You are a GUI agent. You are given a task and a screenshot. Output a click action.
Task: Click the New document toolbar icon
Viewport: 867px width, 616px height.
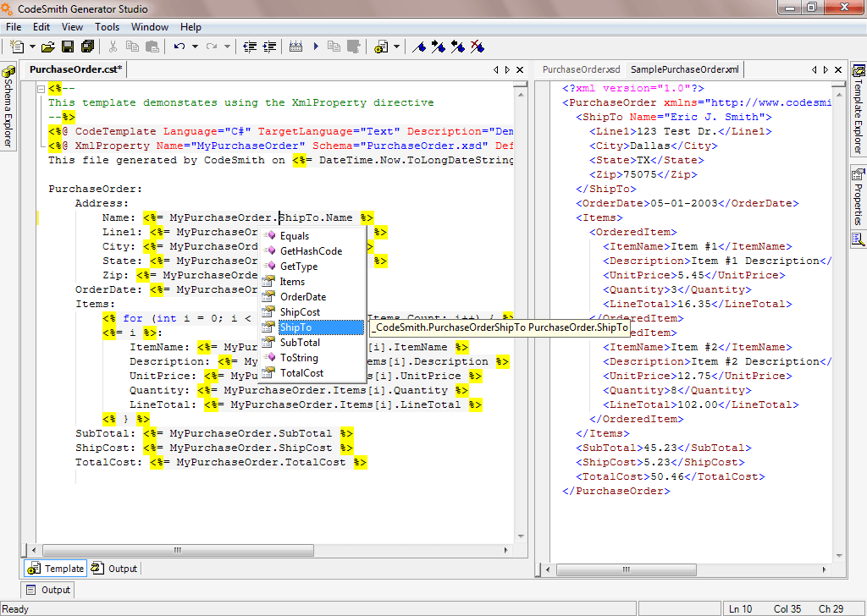[x=17, y=47]
